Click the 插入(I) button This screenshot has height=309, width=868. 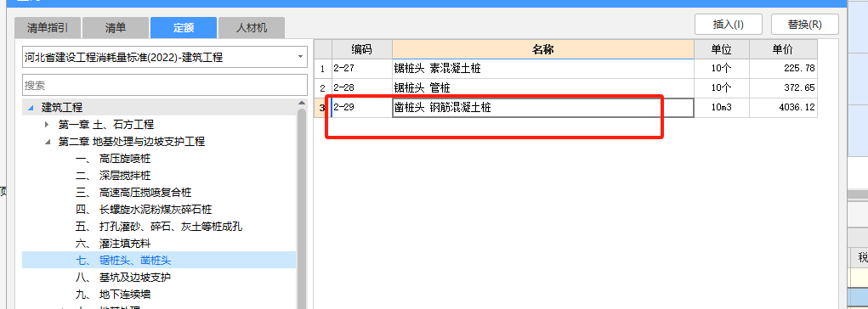coord(728,25)
